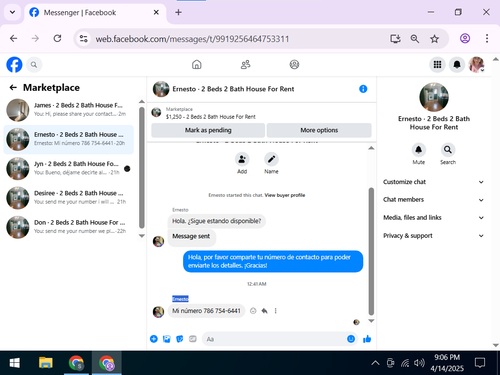Open Chrome tab search dropdown
Image resolution: width=500 pixels, height=375 pixels.
pyautogui.click(x=12, y=12)
